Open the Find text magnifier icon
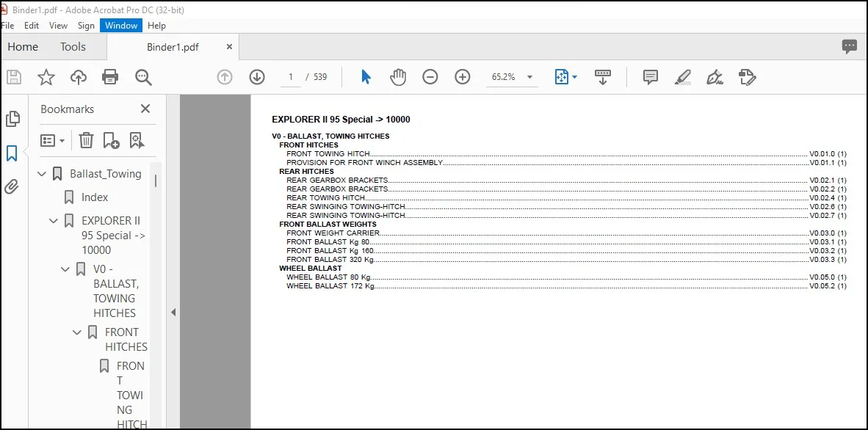The height and width of the screenshot is (430, 868). pos(143,77)
